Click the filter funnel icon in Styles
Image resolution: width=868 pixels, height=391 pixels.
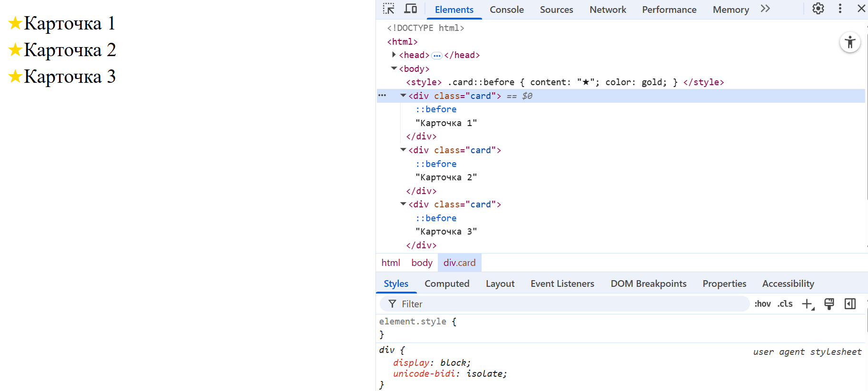392,304
